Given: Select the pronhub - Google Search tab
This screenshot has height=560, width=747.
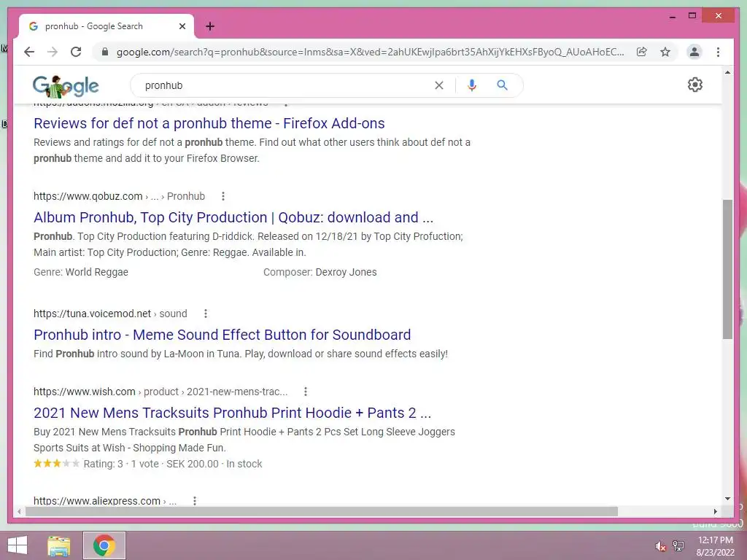Looking at the screenshot, I should (107, 26).
